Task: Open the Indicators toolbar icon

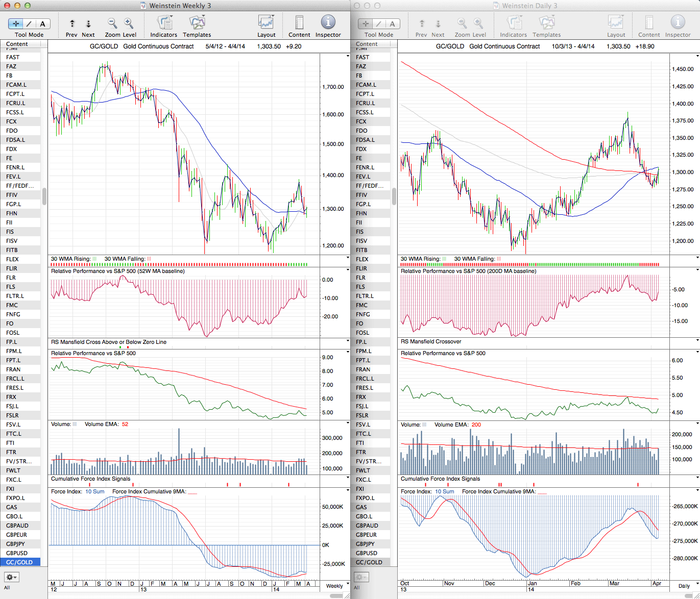Action: coord(164,23)
